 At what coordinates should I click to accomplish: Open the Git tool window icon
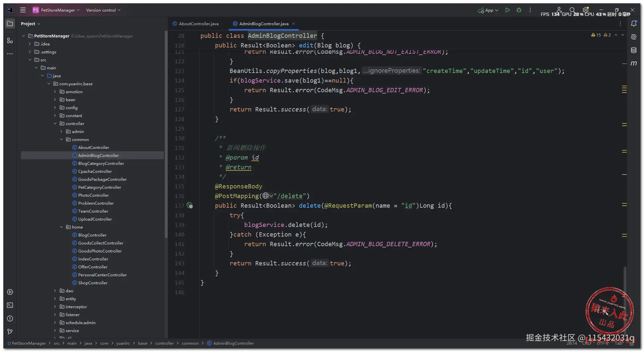[10, 331]
